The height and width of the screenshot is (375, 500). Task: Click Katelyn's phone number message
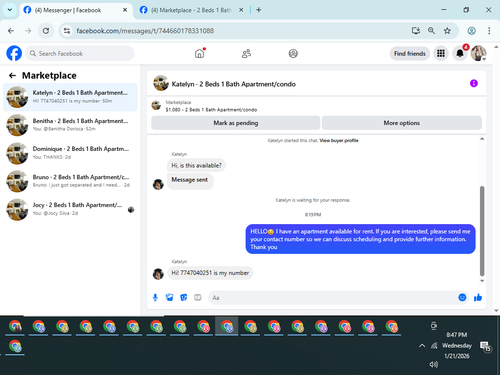[210, 273]
